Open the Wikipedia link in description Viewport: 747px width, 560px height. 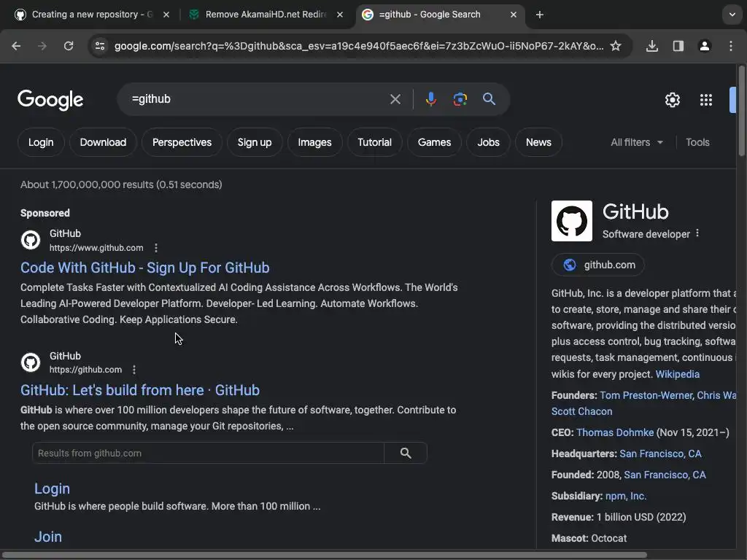coord(678,374)
